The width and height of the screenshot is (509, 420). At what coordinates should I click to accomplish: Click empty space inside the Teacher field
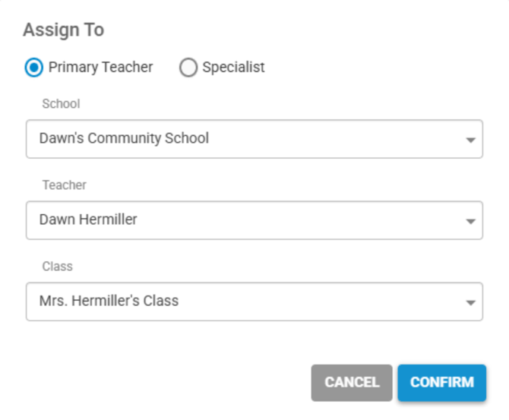[x=319, y=220]
